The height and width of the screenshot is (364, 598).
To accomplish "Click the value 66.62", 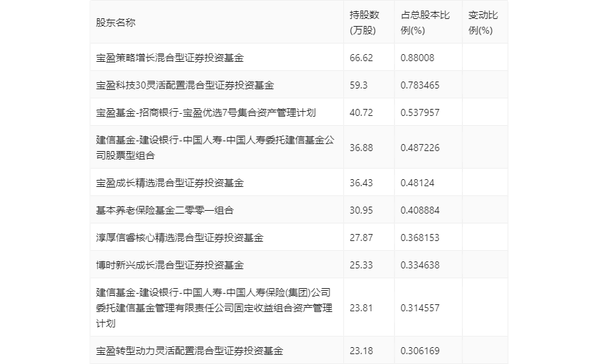I will [x=361, y=58].
